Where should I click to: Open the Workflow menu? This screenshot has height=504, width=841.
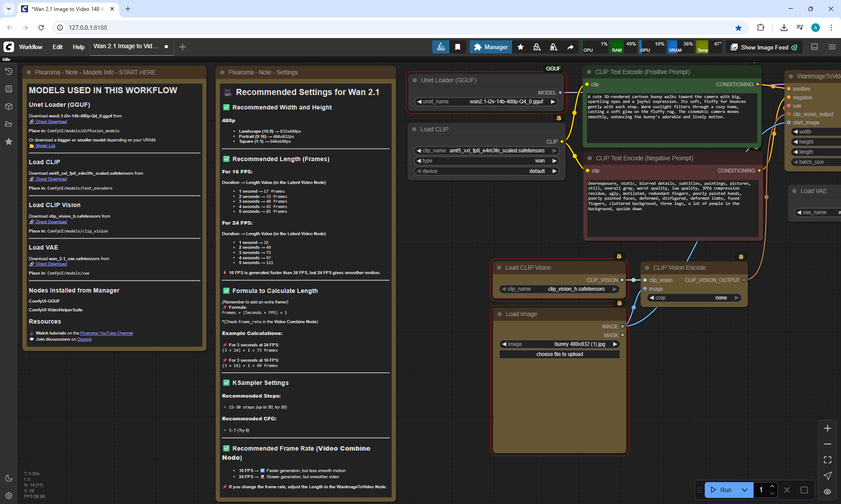[31, 47]
